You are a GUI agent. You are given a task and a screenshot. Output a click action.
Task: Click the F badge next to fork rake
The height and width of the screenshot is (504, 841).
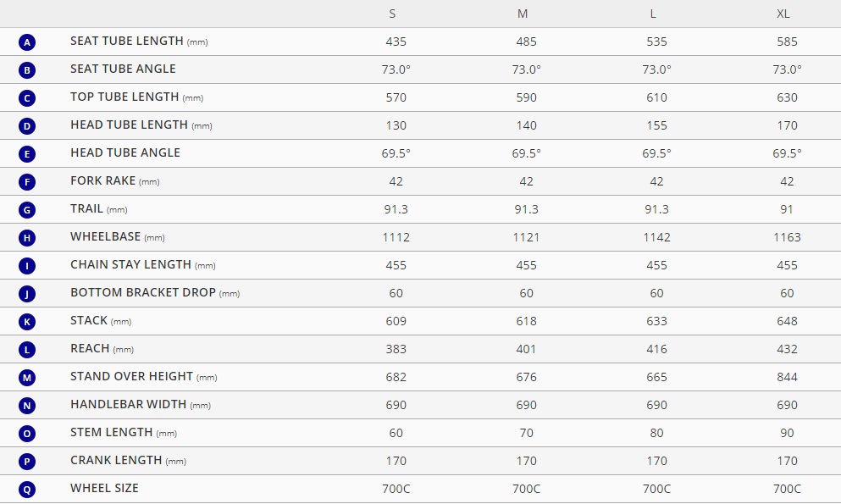(27, 182)
